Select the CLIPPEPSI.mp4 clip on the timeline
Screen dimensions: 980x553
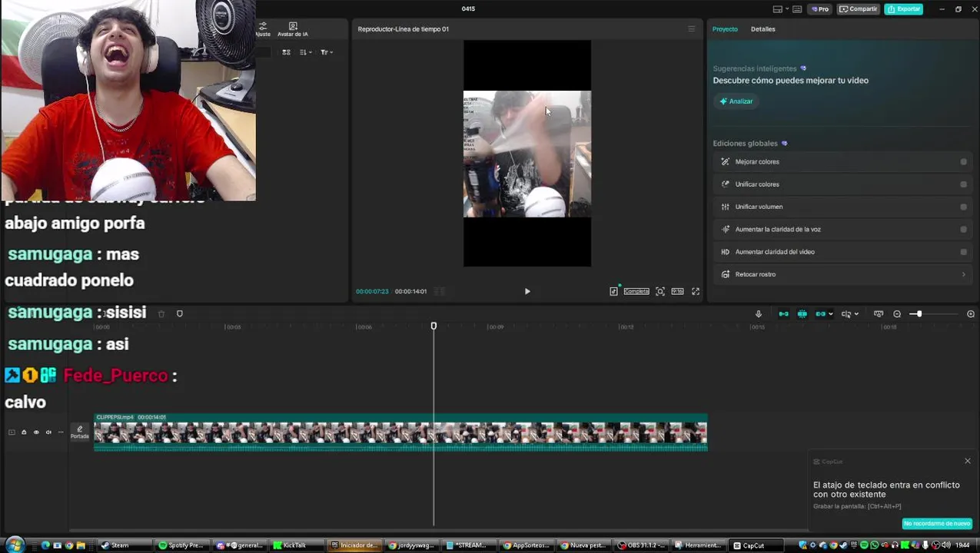(x=400, y=432)
